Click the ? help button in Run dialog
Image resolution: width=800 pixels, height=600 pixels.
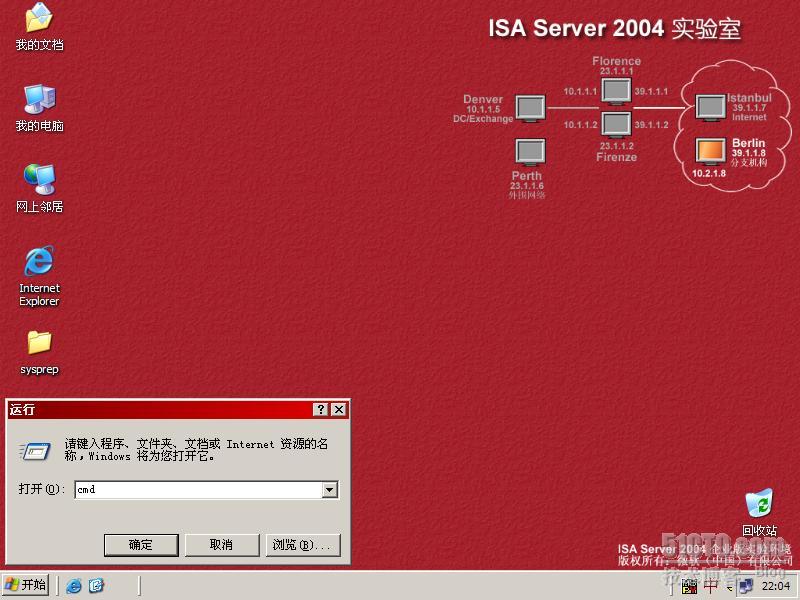[320, 409]
